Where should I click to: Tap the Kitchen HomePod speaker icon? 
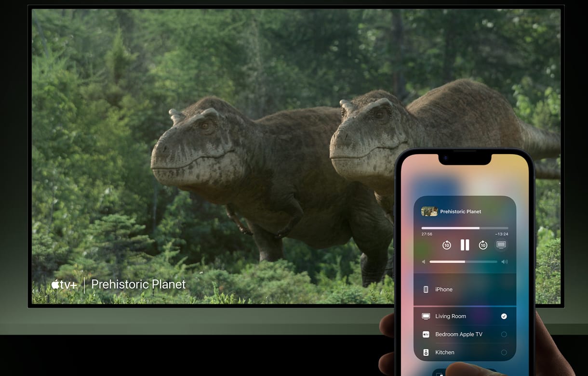[426, 352]
